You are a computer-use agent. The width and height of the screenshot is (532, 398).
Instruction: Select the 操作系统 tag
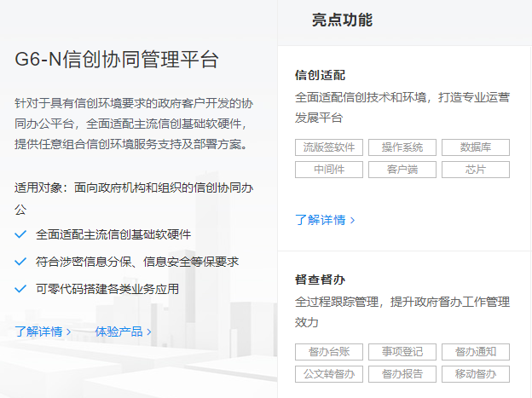pyautogui.click(x=402, y=147)
